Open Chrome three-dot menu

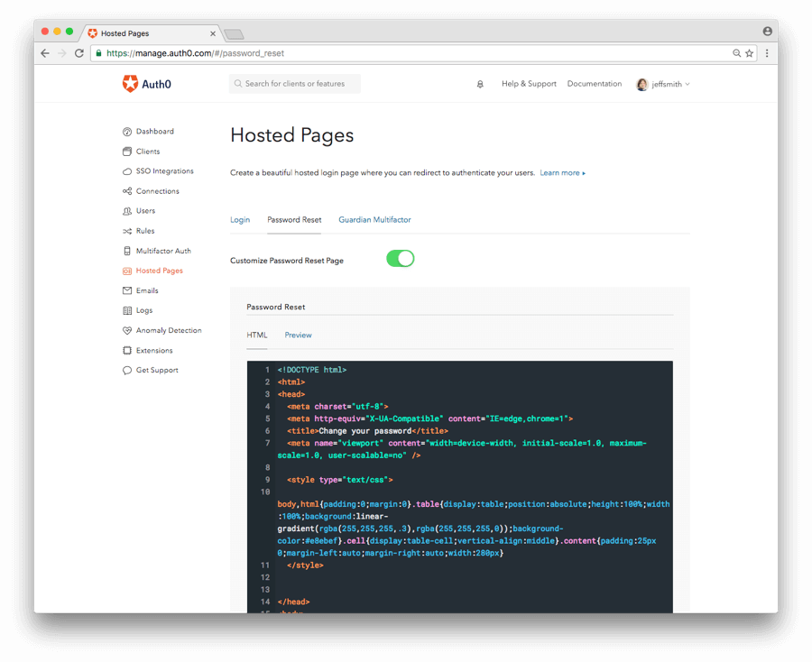coord(767,53)
